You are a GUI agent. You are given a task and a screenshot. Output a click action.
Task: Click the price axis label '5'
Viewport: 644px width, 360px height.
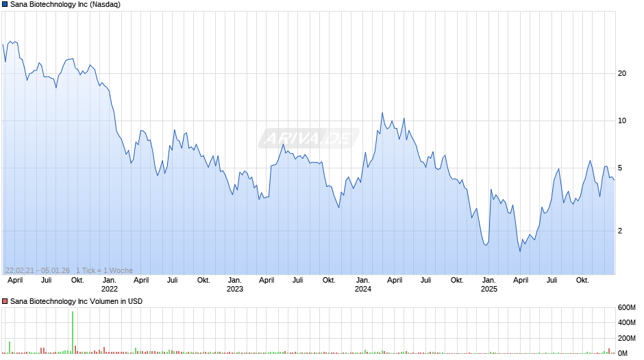(620, 168)
